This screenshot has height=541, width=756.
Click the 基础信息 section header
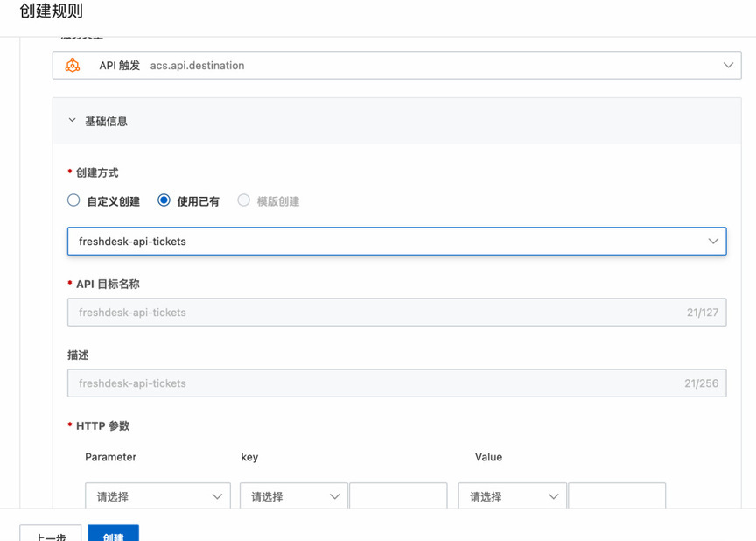coord(396,121)
